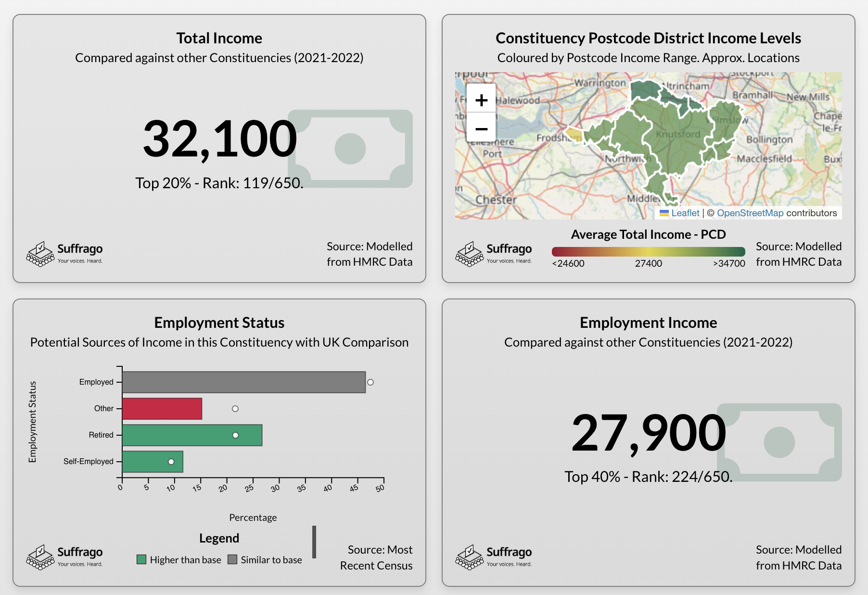Click the UK comparison dot for Other
The width and height of the screenshot is (868, 595).
(235, 409)
